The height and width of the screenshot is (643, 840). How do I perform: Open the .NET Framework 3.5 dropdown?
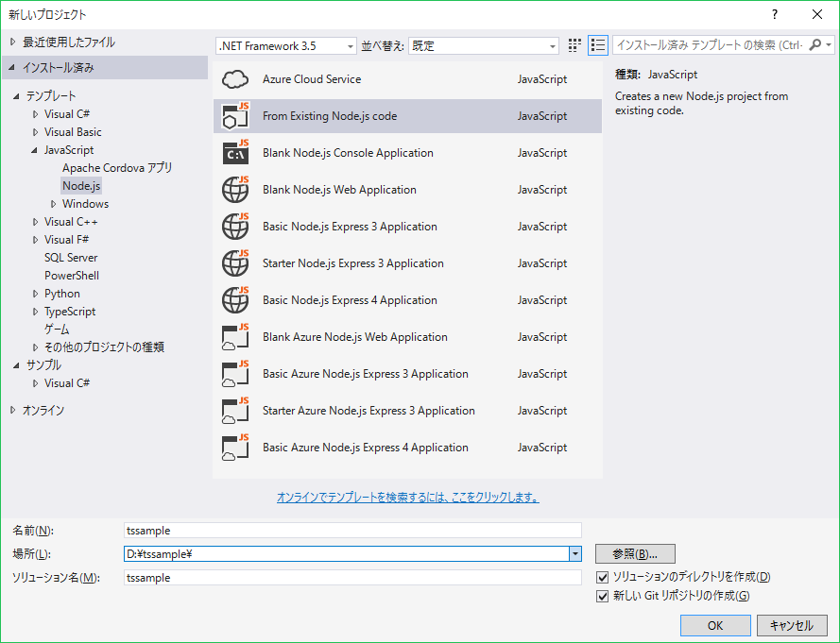pos(348,44)
